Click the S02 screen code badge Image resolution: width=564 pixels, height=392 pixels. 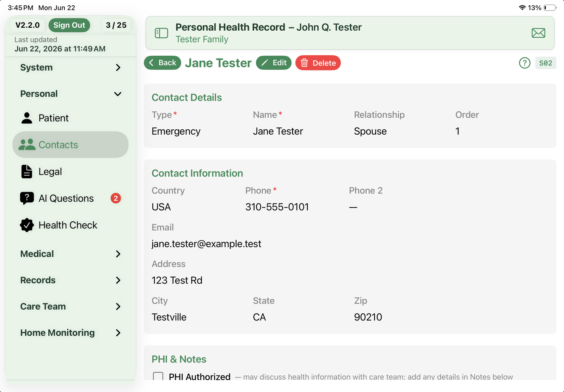click(546, 63)
